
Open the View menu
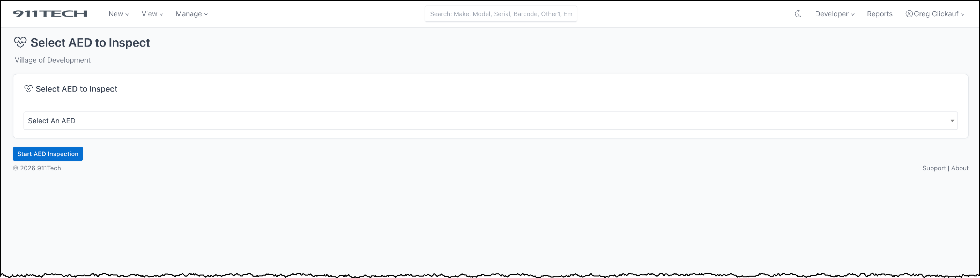[152, 14]
